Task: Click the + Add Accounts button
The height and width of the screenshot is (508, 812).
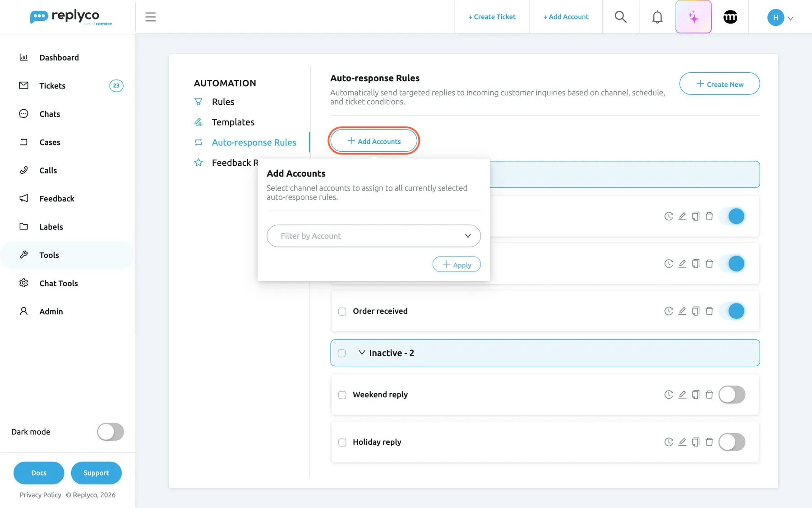Action: click(374, 141)
